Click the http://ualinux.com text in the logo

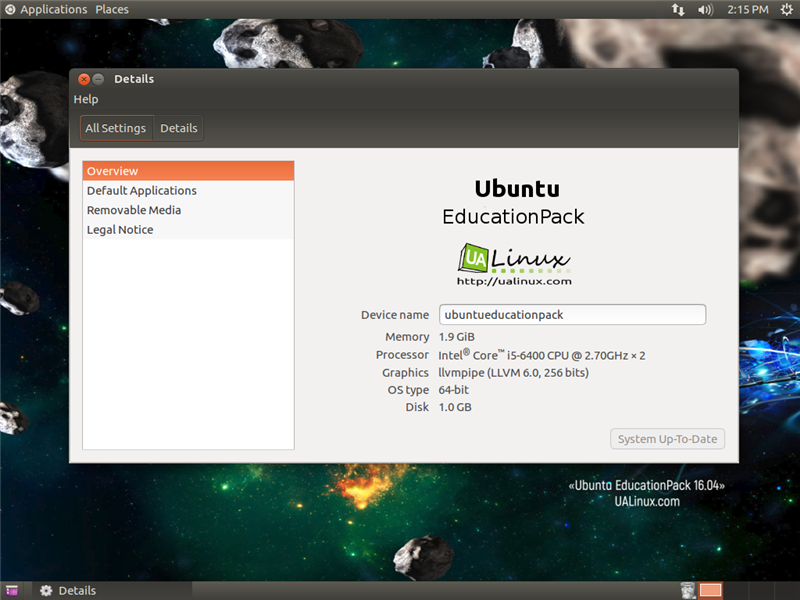click(x=514, y=281)
